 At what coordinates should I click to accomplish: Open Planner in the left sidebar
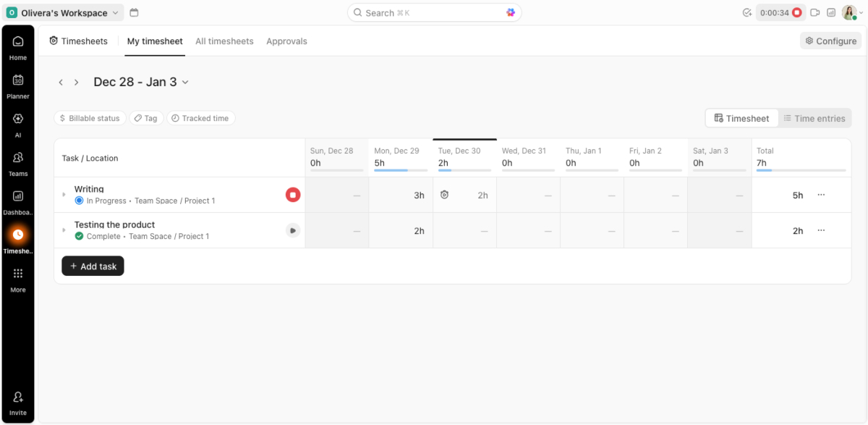[x=18, y=86]
